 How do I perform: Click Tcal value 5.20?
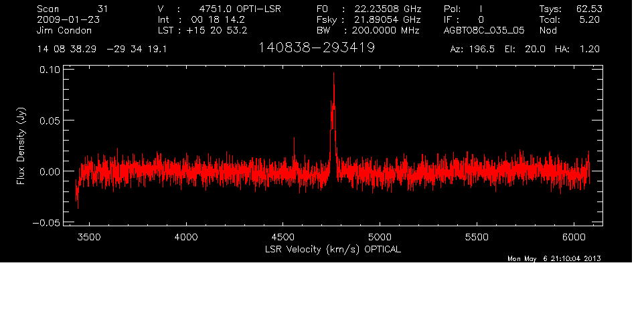click(589, 19)
